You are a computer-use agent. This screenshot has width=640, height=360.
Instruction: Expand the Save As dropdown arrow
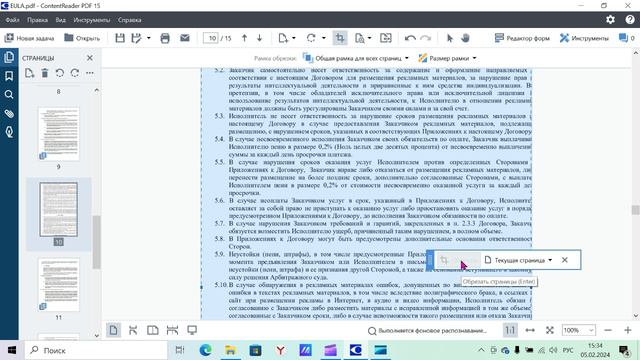click(x=149, y=38)
